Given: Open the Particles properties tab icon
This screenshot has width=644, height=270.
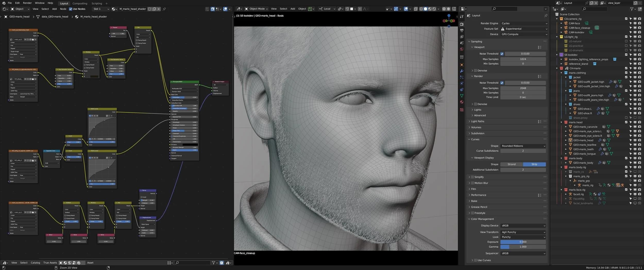Looking at the screenshot, I should 462,77.
